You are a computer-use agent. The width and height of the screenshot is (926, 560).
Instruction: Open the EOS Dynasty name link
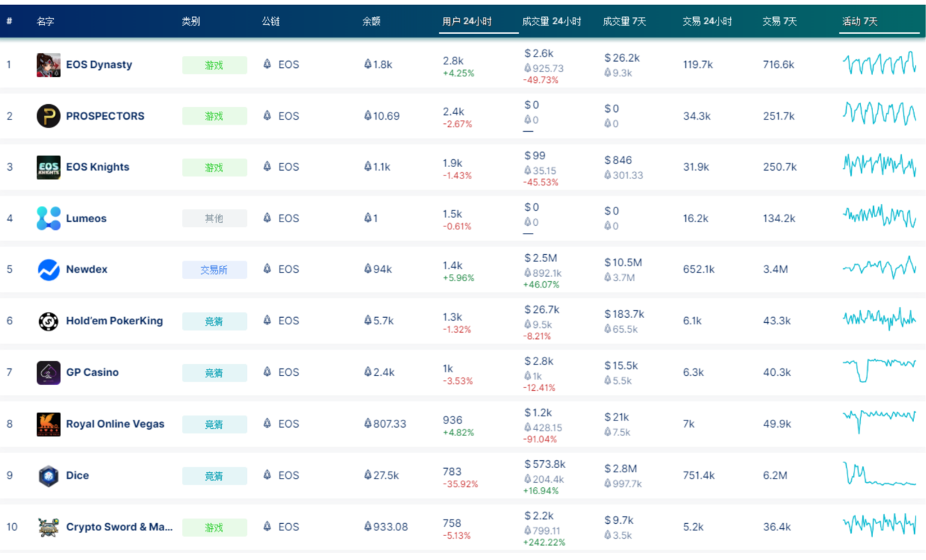(99, 64)
